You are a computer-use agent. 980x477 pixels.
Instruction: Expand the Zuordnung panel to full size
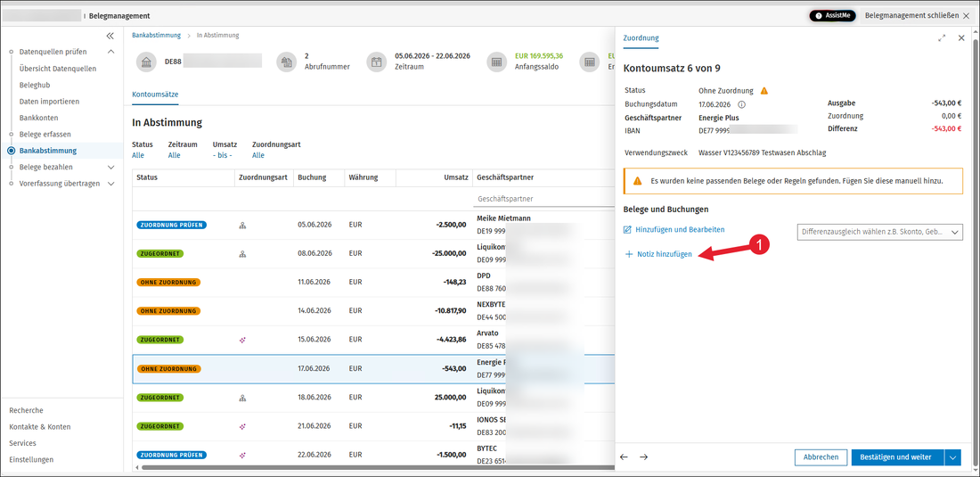[x=942, y=38]
